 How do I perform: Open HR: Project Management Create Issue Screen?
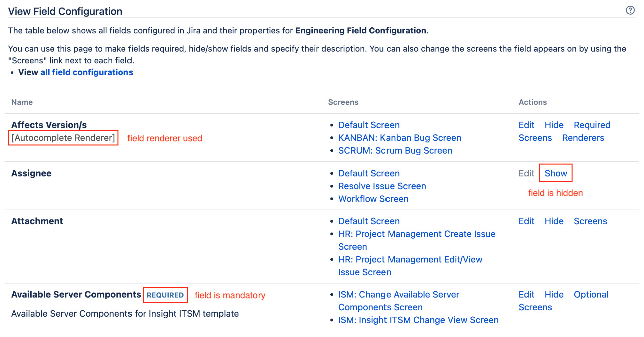[417, 234]
